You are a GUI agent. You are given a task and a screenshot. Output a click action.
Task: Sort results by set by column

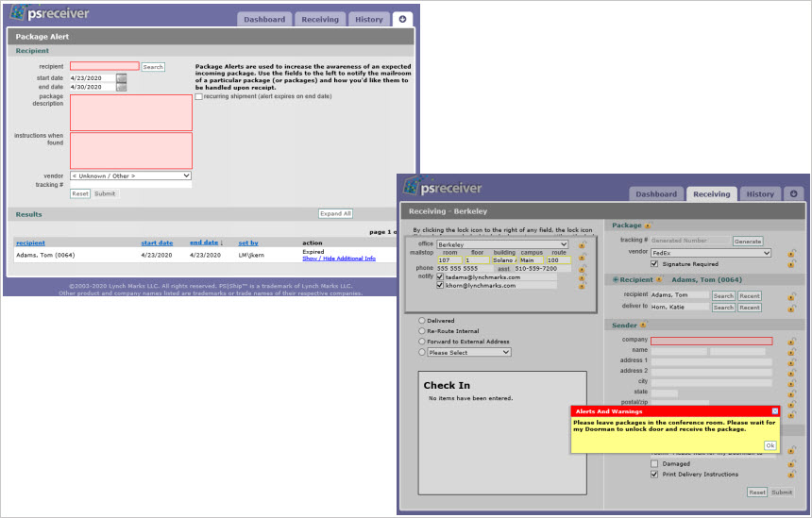pyautogui.click(x=248, y=242)
